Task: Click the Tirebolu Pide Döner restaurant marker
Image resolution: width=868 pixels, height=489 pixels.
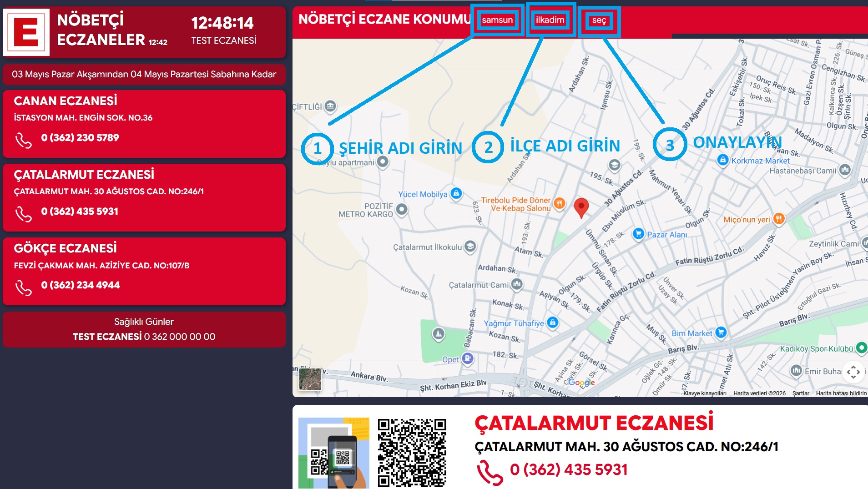Action: (x=559, y=203)
